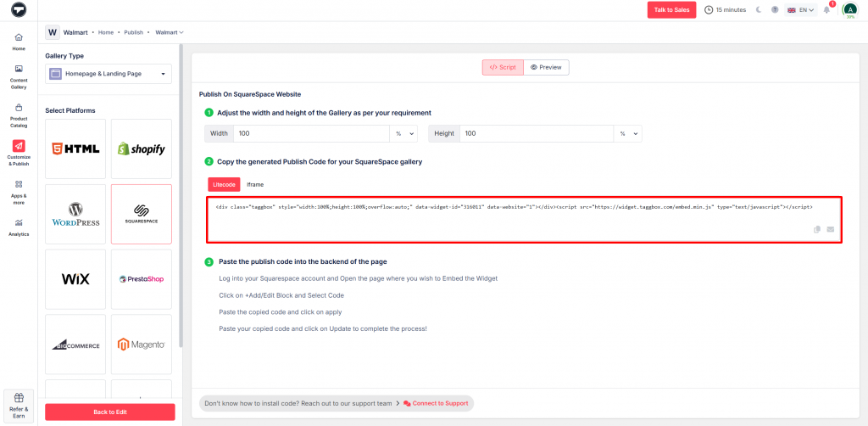
Task: Toggle dark mode with the moon icon
Action: pyautogui.click(x=759, y=10)
